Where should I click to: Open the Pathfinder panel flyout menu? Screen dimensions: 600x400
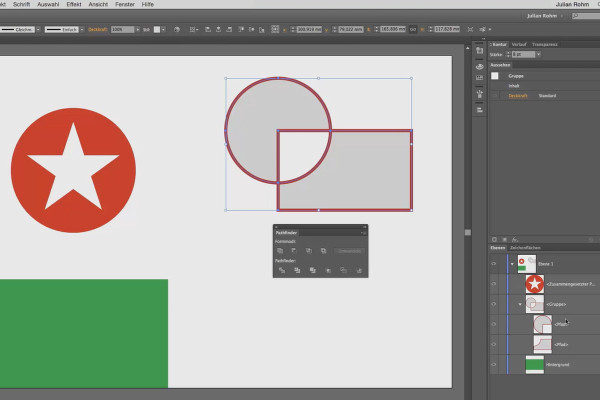363,233
